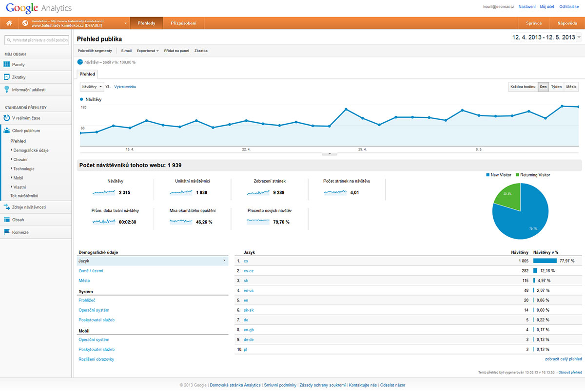Open Panely dashboards icon
Screen dimensions: 585x392
click(x=7, y=64)
